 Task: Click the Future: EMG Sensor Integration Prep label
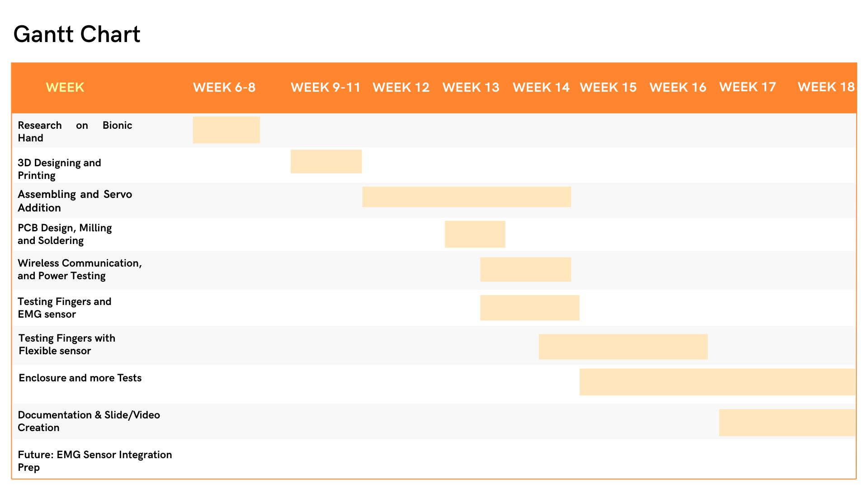(x=95, y=461)
